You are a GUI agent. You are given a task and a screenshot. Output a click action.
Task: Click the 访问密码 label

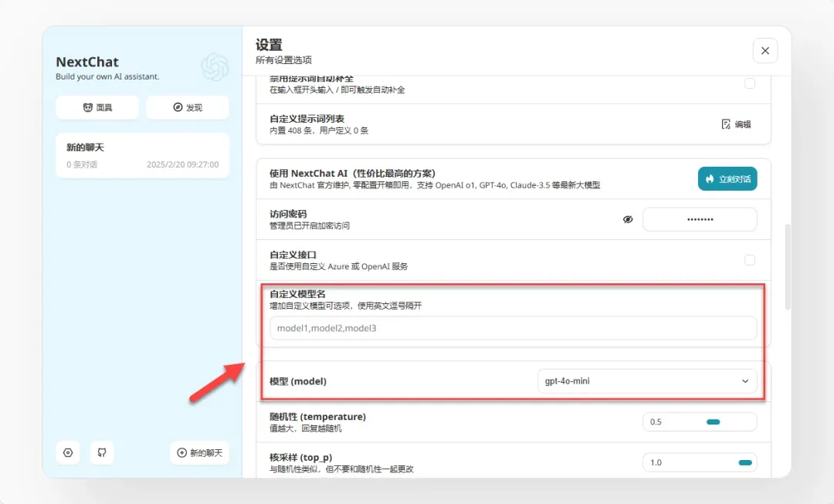coord(288,214)
